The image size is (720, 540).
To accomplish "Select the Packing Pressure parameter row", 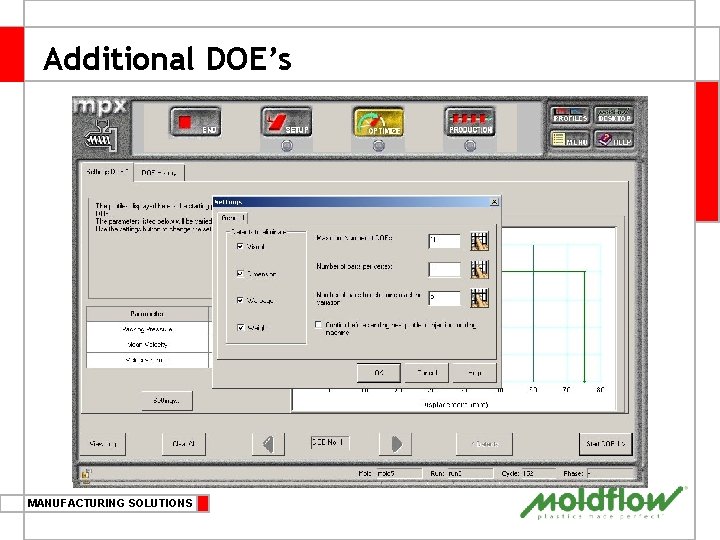I will 147,329.
